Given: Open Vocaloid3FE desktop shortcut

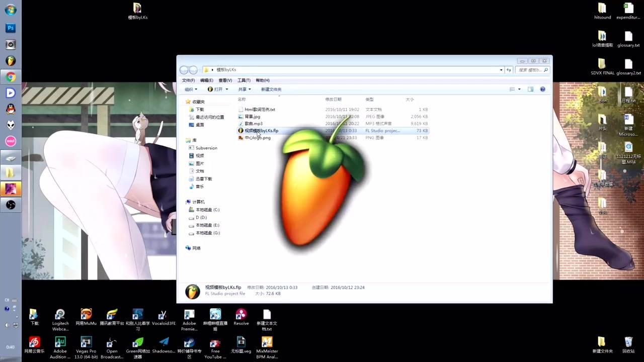Looking at the screenshot, I should [x=164, y=318].
